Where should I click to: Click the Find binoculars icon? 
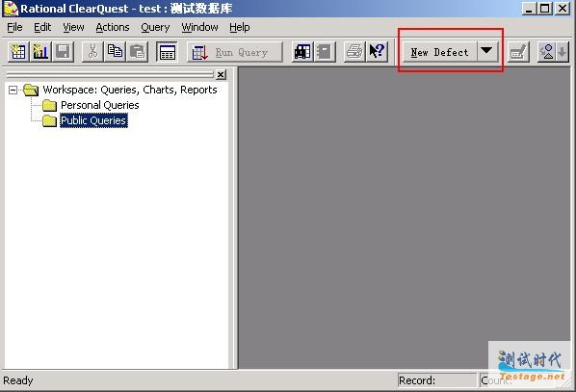pos(302,52)
